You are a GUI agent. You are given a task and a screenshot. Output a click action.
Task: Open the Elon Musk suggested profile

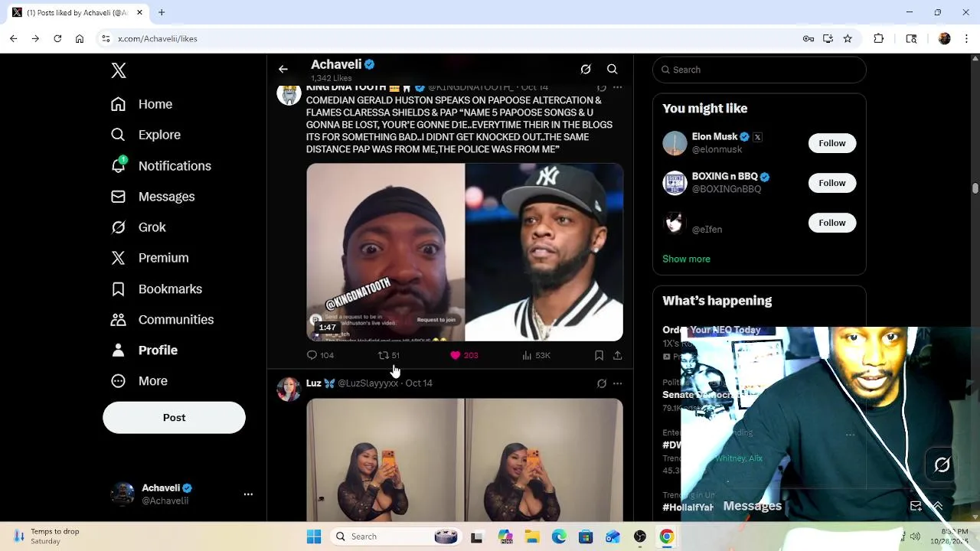[714, 136]
